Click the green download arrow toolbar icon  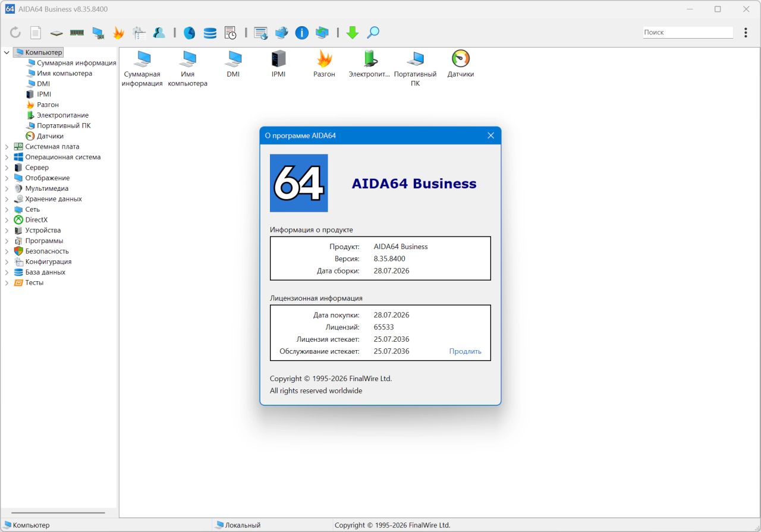click(x=353, y=33)
